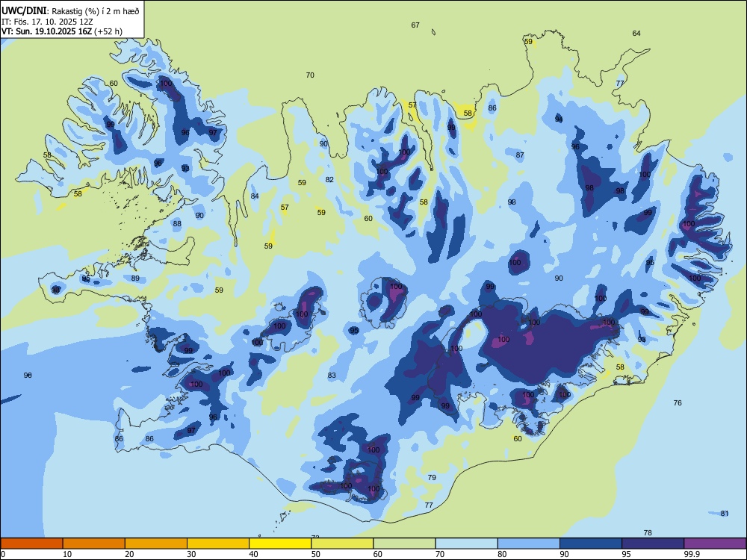Click the purple legend swatch above 99.9
747x560 pixels.
(x=715, y=544)
